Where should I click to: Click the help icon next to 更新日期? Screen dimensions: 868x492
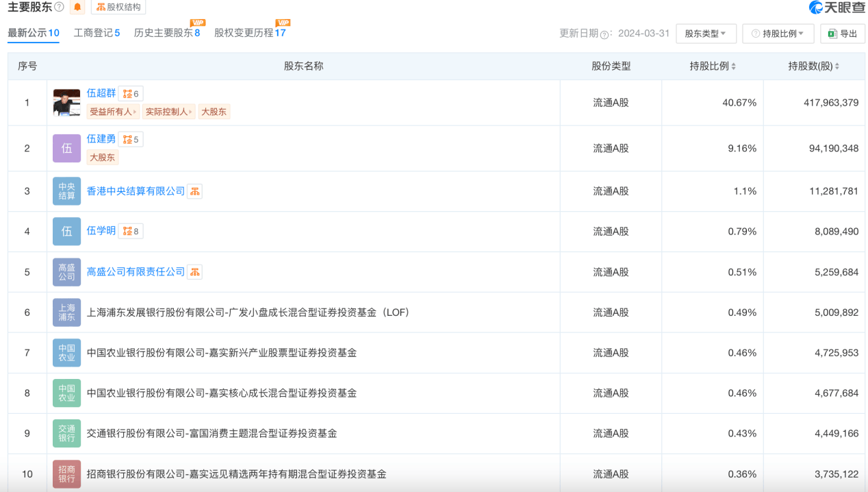[604, 34]
